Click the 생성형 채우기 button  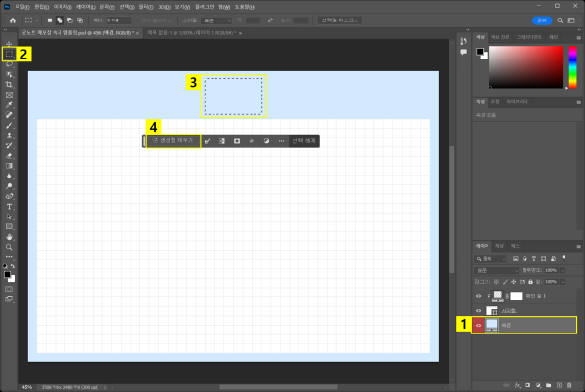[x=174, y=141]
